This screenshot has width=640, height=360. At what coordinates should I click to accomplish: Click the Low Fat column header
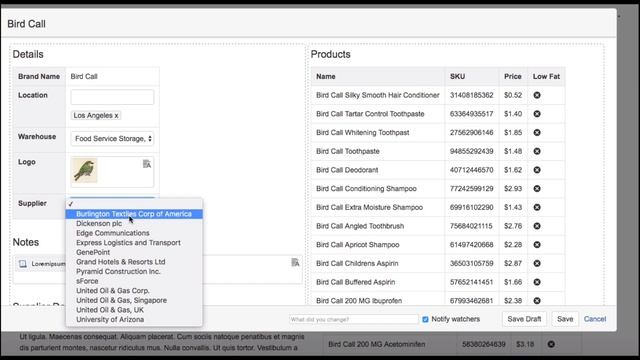tap(546, 76)
